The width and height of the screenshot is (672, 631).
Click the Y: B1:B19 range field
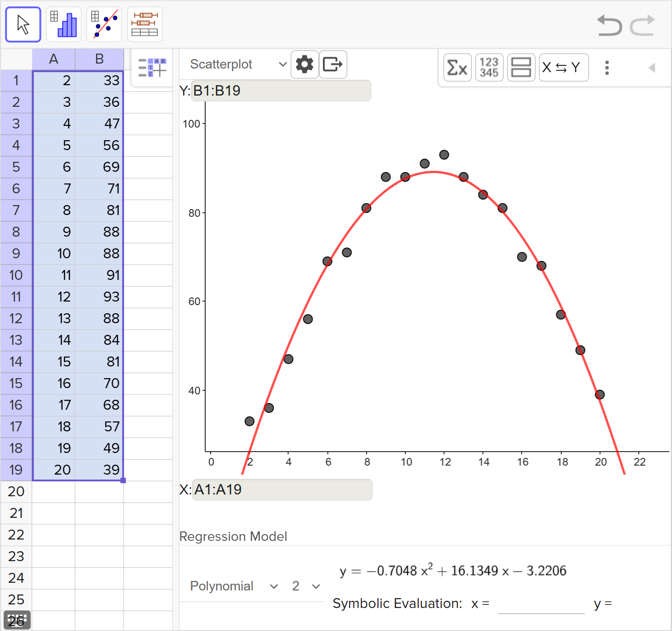(281, 91)
